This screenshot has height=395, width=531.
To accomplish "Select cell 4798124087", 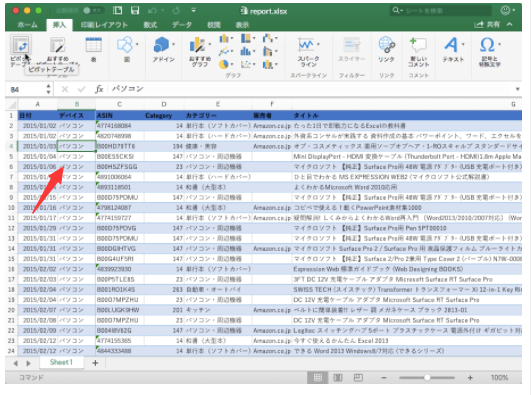I will point(120,208).
